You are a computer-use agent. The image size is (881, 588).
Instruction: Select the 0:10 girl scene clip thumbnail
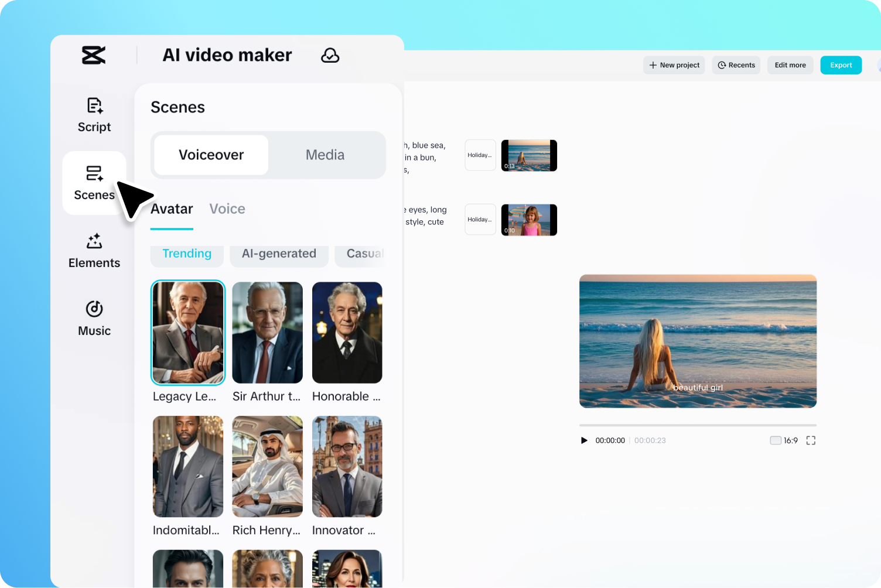[530, 220]
